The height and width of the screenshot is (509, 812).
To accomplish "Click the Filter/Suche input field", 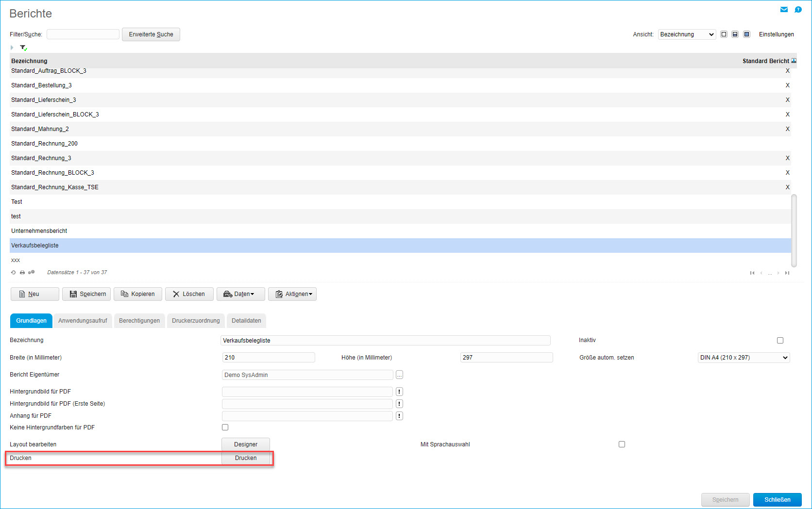I will (x=83, y=34).
